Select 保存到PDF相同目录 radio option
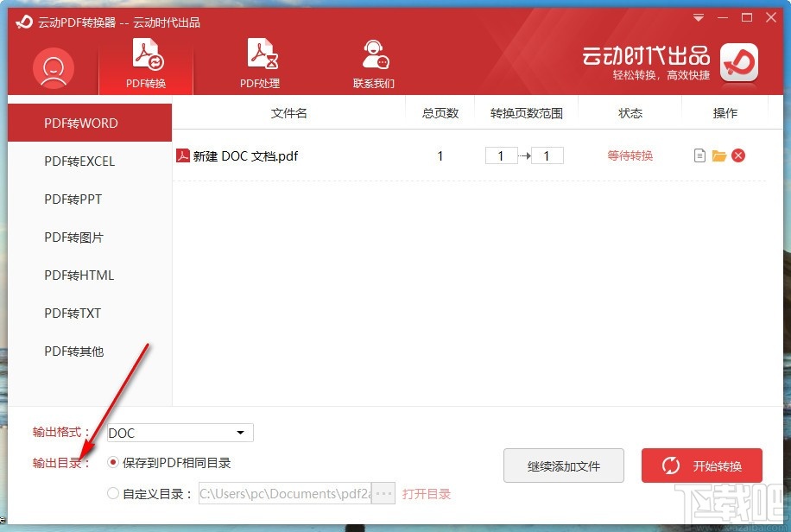 point(113,463)
